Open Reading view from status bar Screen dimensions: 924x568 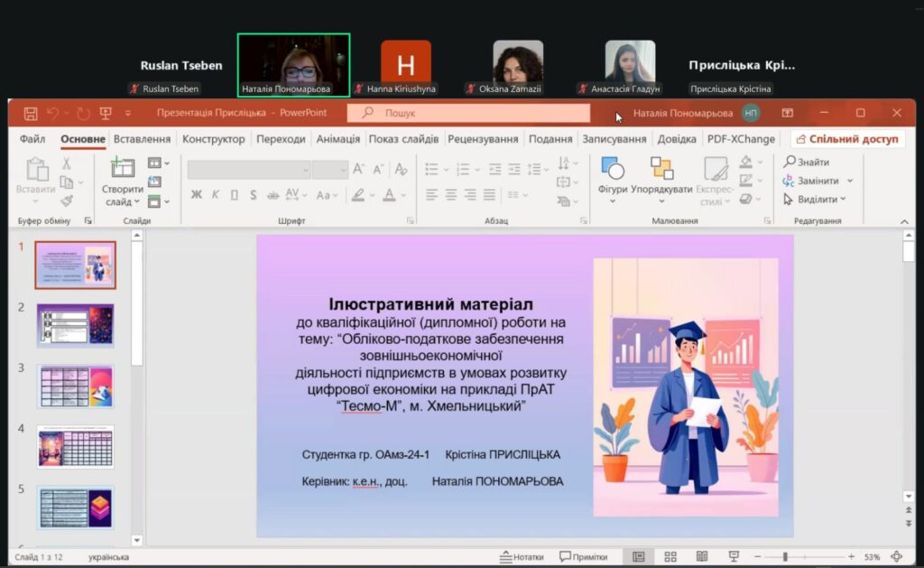pos(701,556)
